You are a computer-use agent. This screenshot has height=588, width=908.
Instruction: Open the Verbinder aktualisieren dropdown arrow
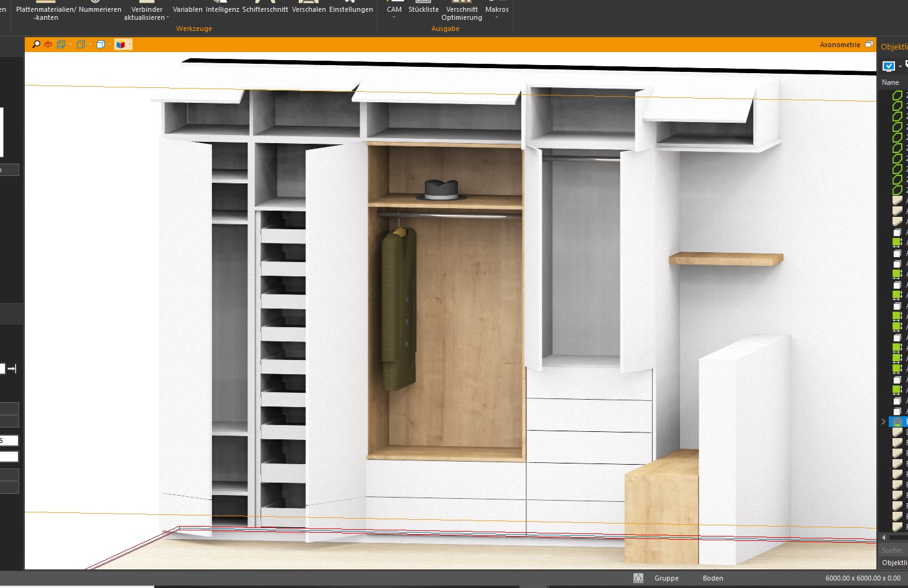[x=168, y=18]
